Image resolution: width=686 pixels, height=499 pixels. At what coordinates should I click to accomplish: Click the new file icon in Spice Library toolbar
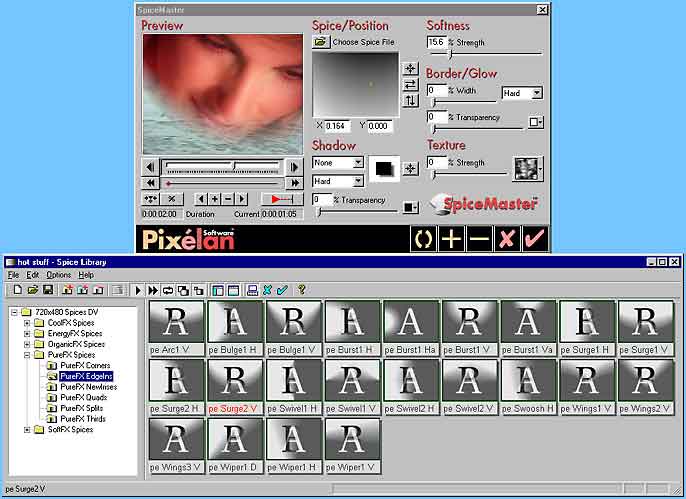(x=18, y=290)
